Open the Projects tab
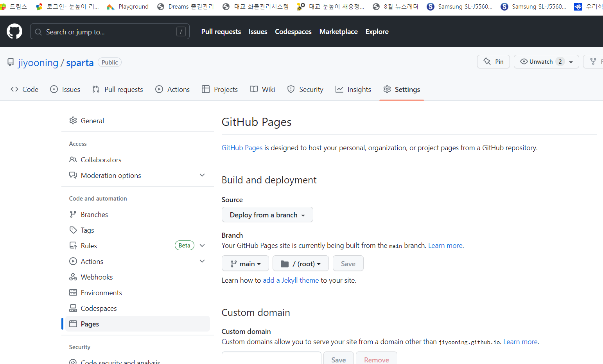Image resolution: width=603 pixels, height=364 pixels. click(220, 90)
